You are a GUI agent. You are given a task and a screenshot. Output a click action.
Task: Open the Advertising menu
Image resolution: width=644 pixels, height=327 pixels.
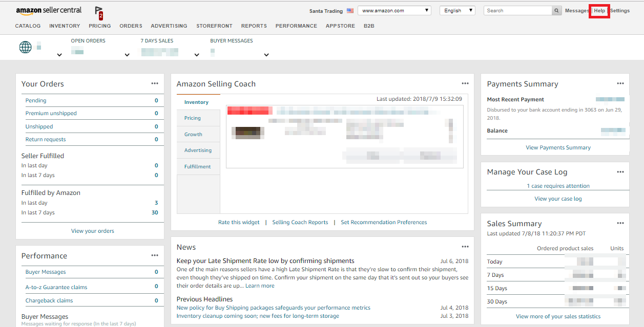[x=169, y=26]
